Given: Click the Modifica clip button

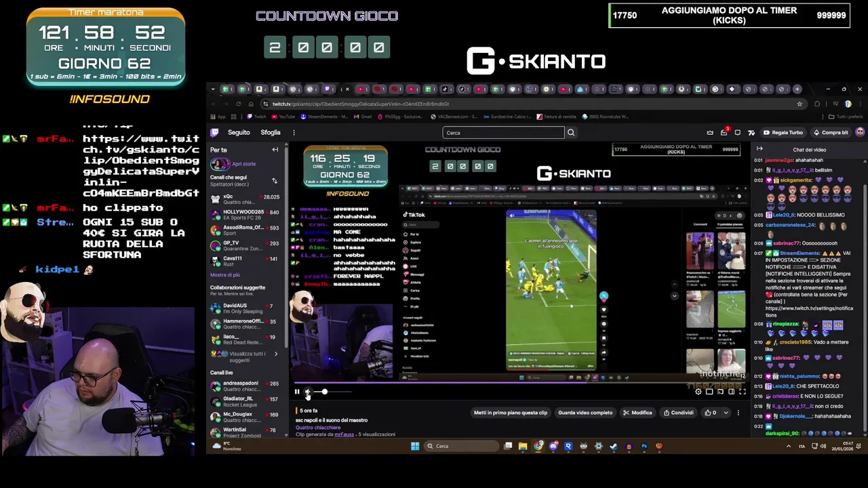Looking at the screenshot, I should tap(637, 413).
